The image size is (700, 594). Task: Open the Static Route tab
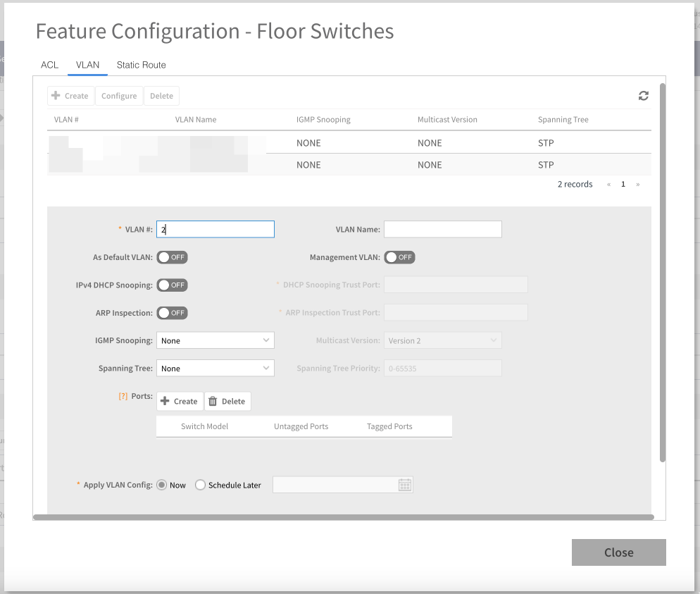click(141, 65)
